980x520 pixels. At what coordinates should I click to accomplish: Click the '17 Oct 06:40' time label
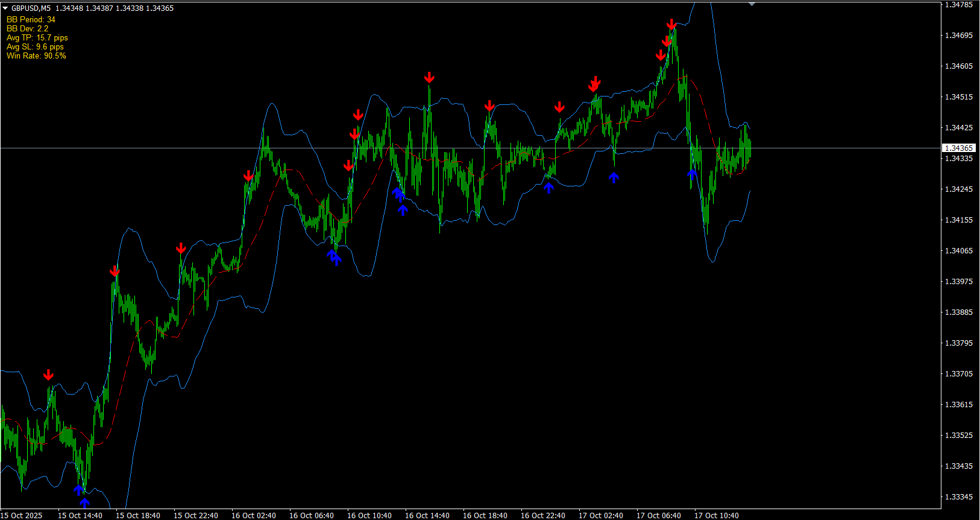pyautogui.click(x=659, y=516)
